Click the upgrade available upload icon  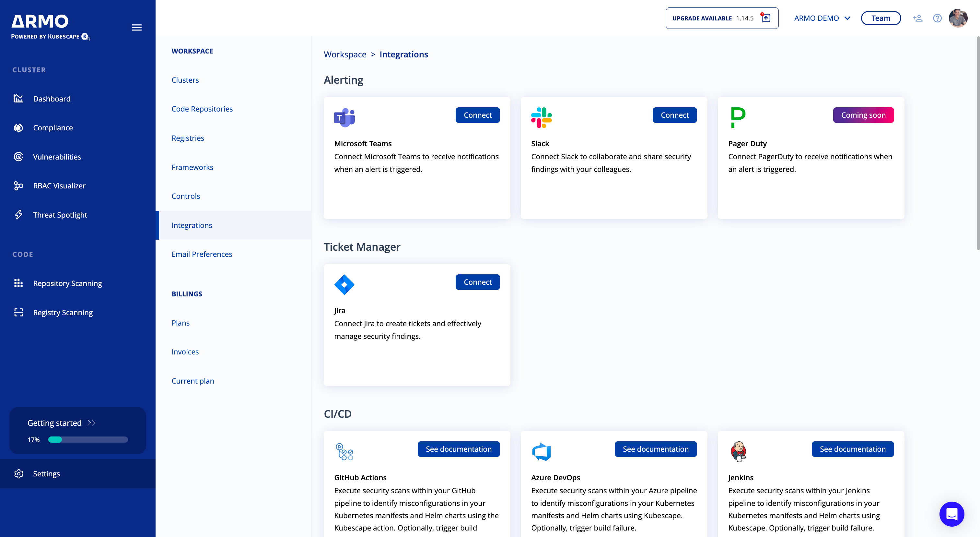click(x=765, y=18)
